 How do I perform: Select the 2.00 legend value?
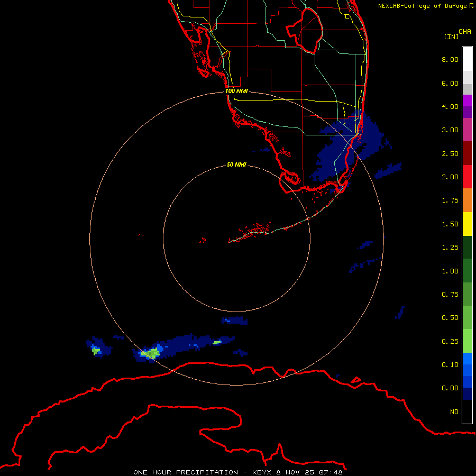coord(450,177)
